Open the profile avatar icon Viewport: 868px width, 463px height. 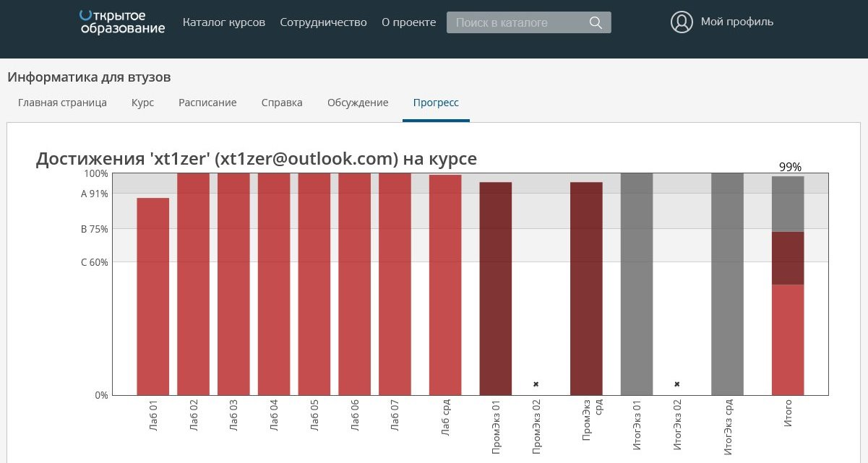682,22
